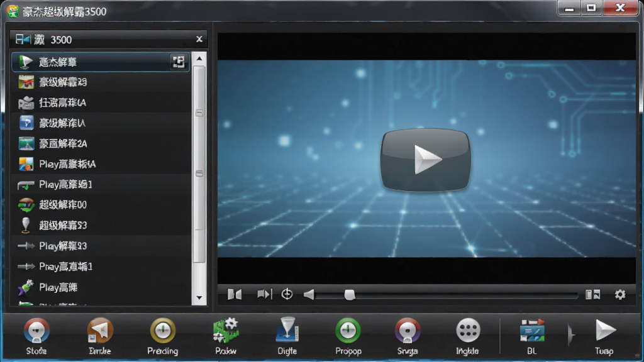Click the playlist scrollbar down arrow
The width and height of the screenshot is (644, 362).
tap(199, 298)
